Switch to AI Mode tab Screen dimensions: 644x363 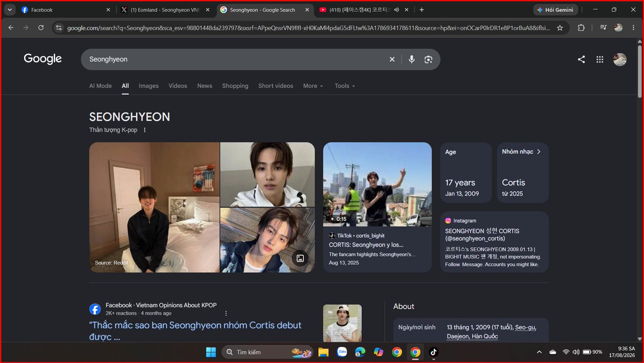click(100, 86)
